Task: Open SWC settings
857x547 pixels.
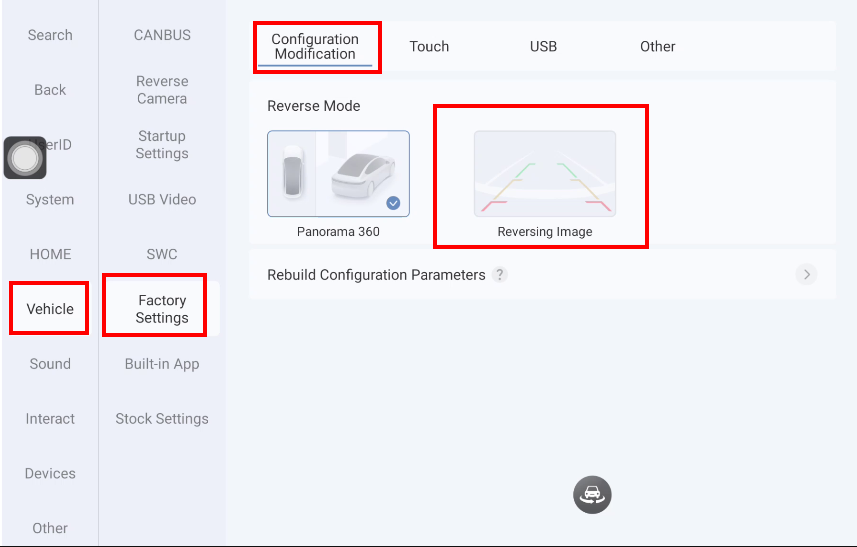Action: click(162, 254)
